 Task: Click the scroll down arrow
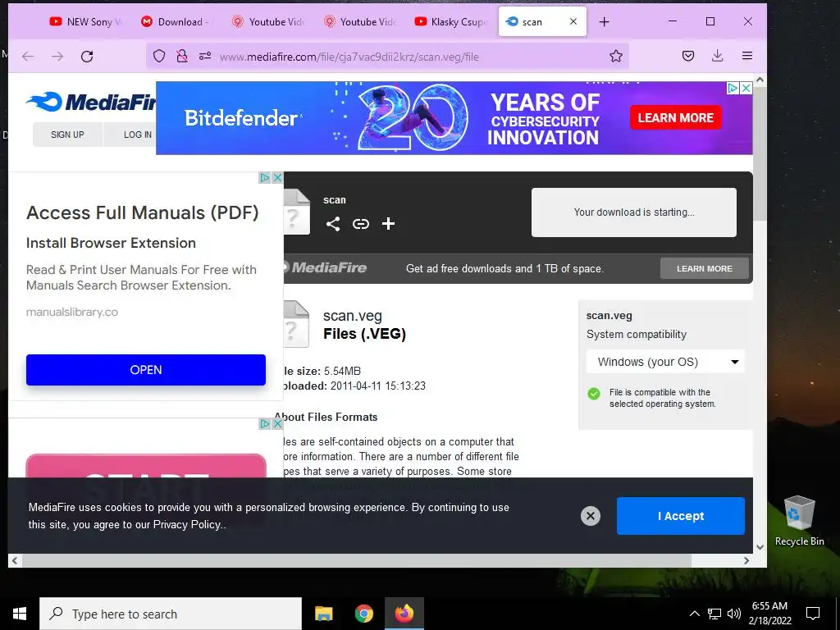point(760,547)
